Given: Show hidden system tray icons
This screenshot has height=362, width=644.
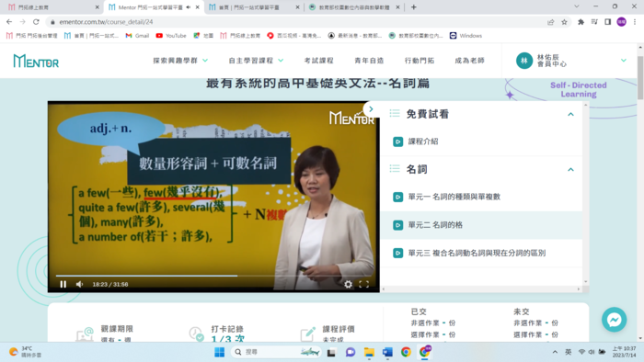Looking at the screenshot, I should 555,352.
